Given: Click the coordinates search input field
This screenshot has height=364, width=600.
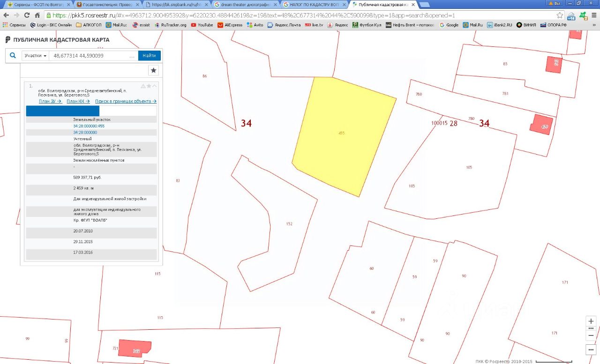Looking at the screenshot, I should click(94, 56).
